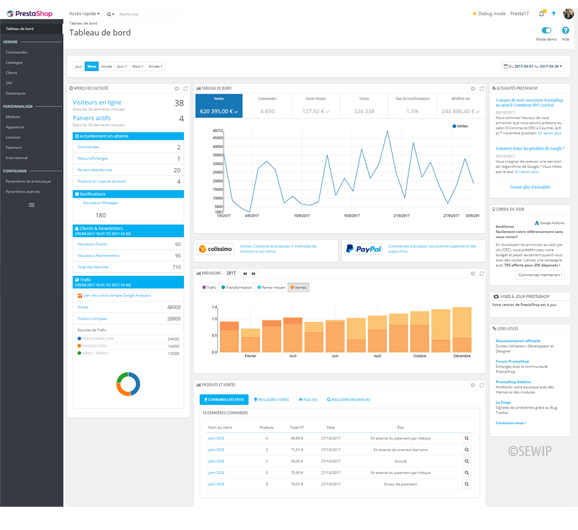The width and height of the screenshot is (578, 530).
Task: Go to next year in Prévisions
Action: (x=254, y=273)
